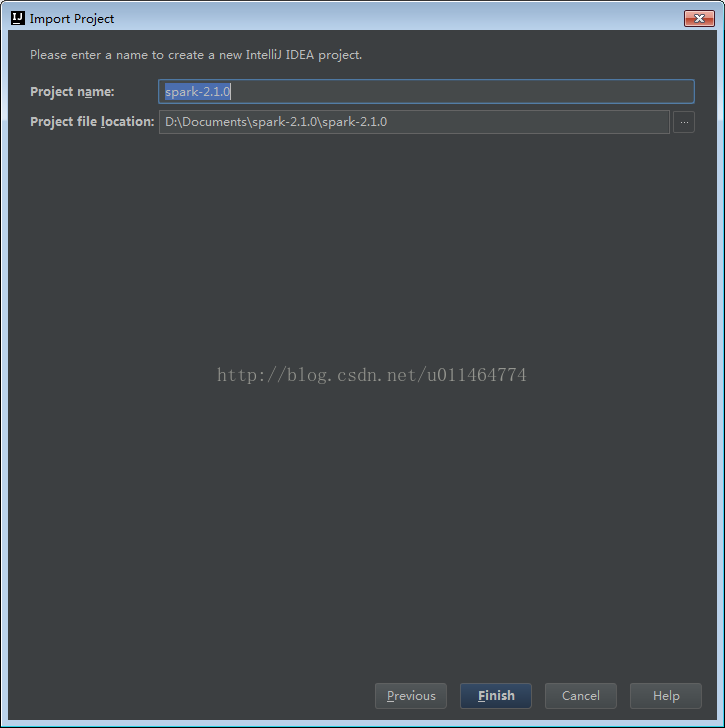Click the Finish button
The height and width of the screenshot is (728, 725).
coord(496,696)
